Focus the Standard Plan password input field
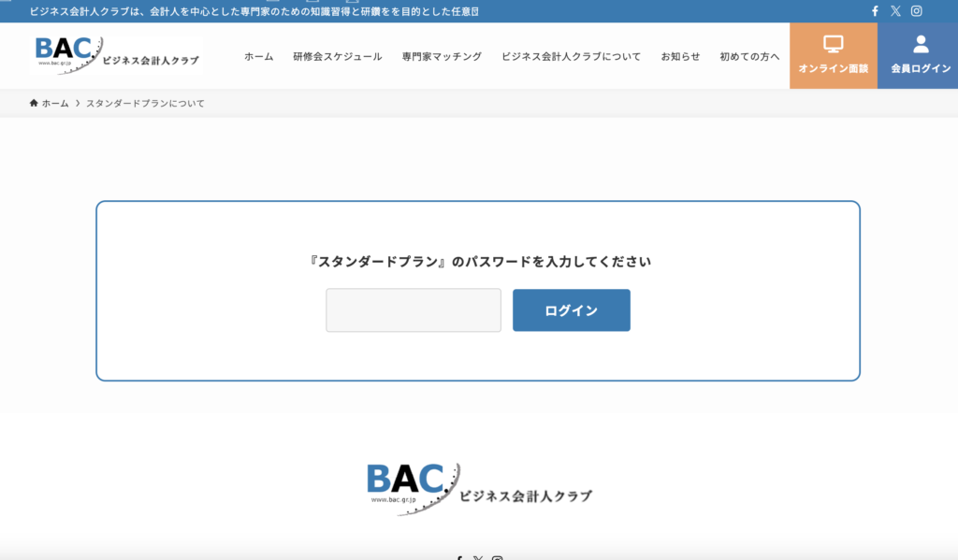 (x=413, y=310)
